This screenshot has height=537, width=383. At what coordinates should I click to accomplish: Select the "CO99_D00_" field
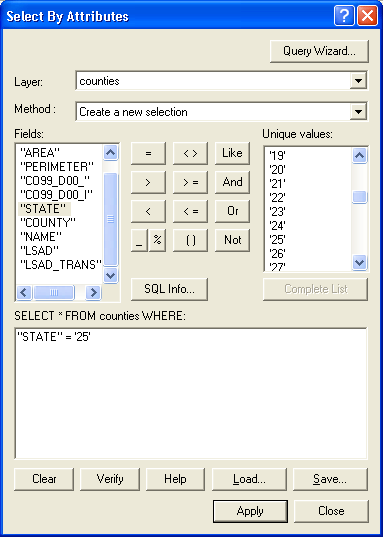tap(55, 181)
